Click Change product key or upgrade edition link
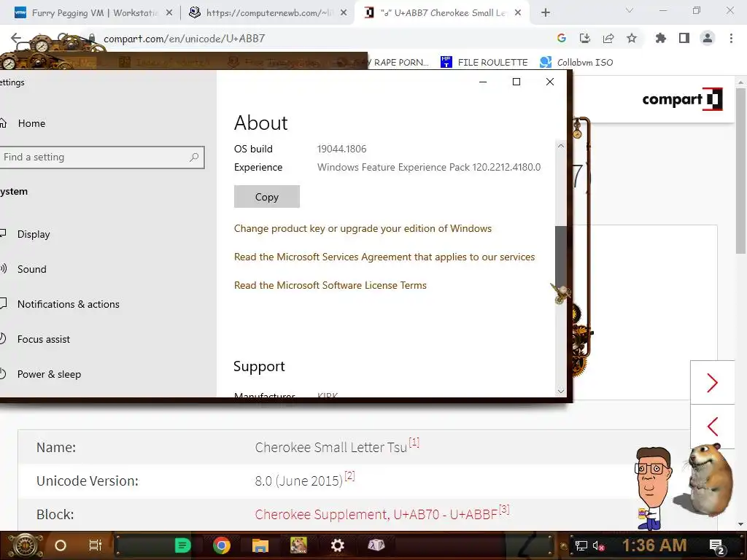747x560 pixels. point(363,228)
